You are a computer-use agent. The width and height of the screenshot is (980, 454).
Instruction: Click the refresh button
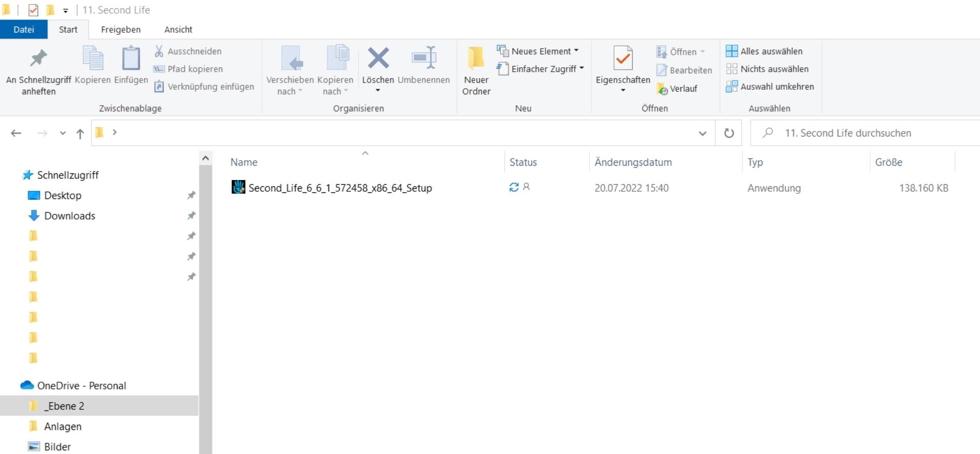click(729, 133)
